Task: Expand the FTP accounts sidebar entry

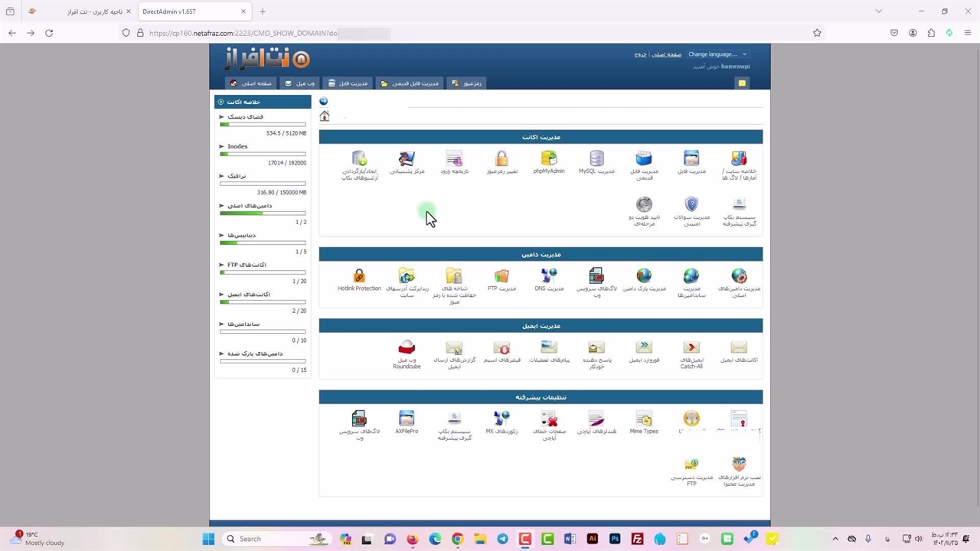Action: point(222,265)
